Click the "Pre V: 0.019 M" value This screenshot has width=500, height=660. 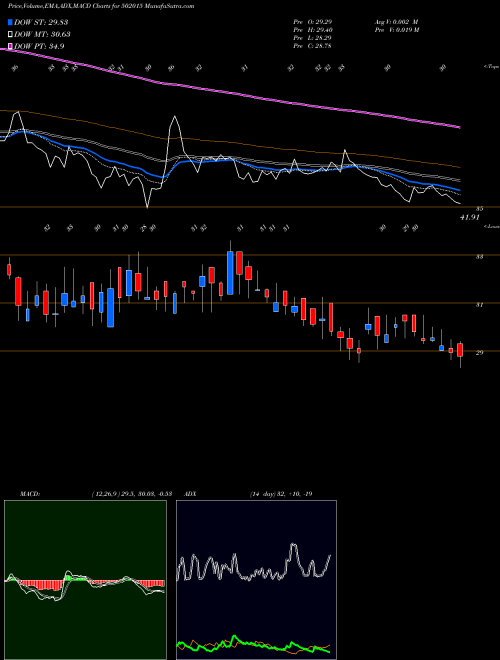tap(397, 30)
